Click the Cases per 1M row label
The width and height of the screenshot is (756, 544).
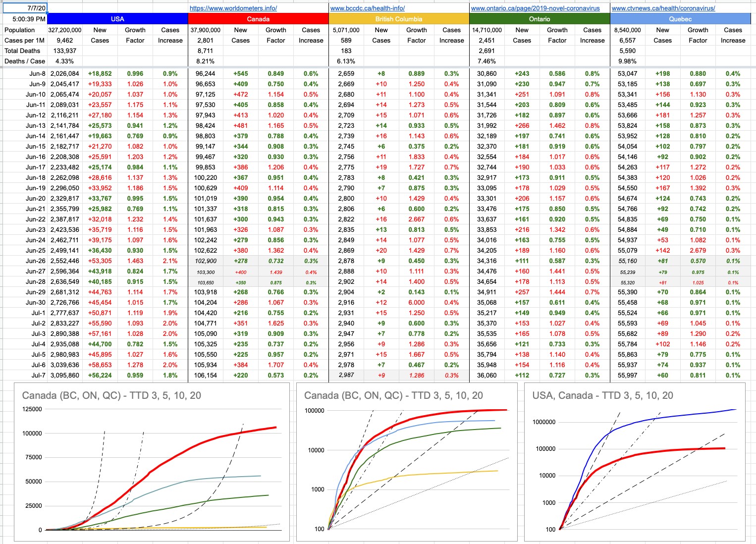25,40
